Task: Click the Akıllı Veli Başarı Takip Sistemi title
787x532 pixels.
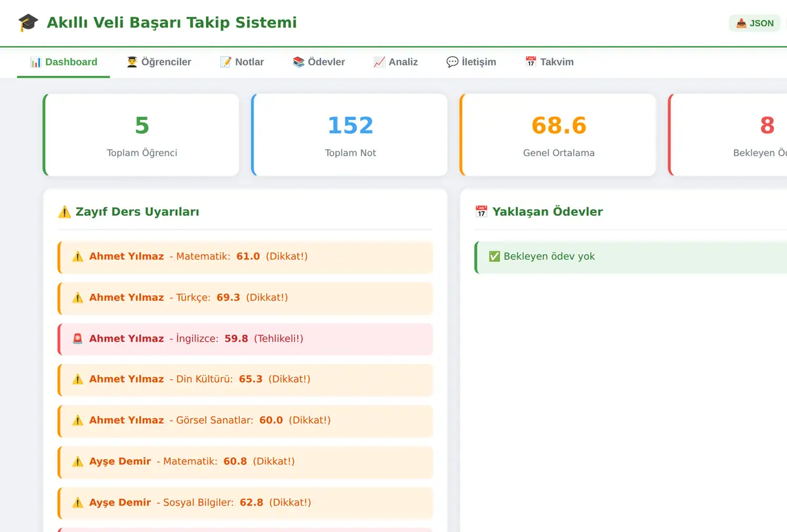Action: click(x=172, y=23)
